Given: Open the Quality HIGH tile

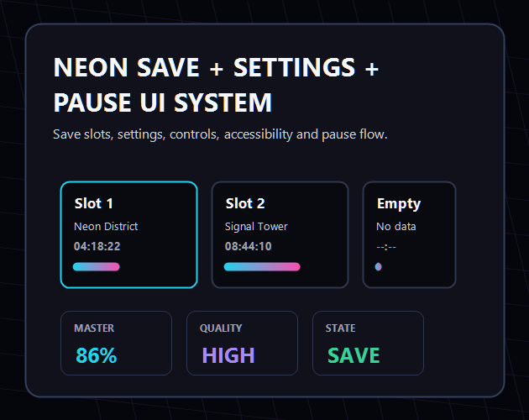Looking at the screenshot, I should coord(242,343).
